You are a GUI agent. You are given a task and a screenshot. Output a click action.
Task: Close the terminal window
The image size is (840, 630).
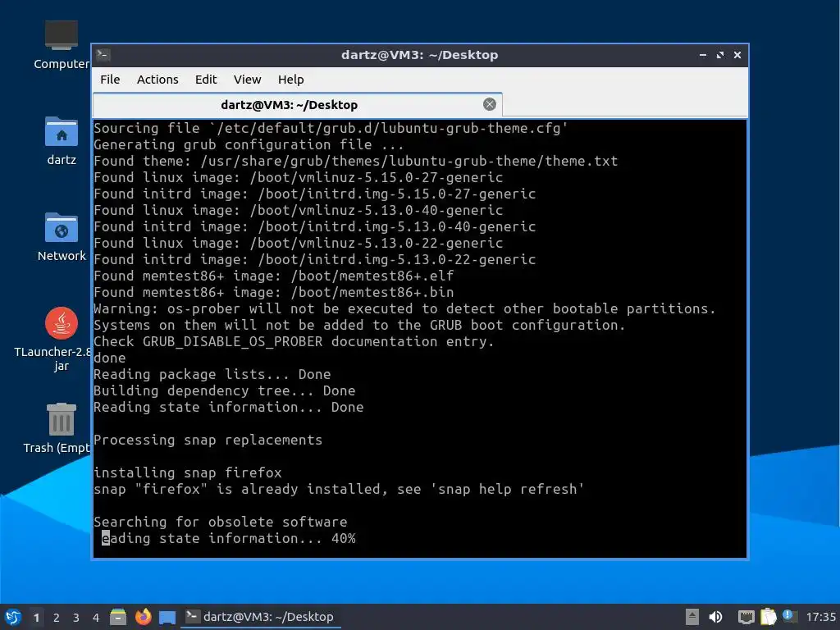point(737,55)
